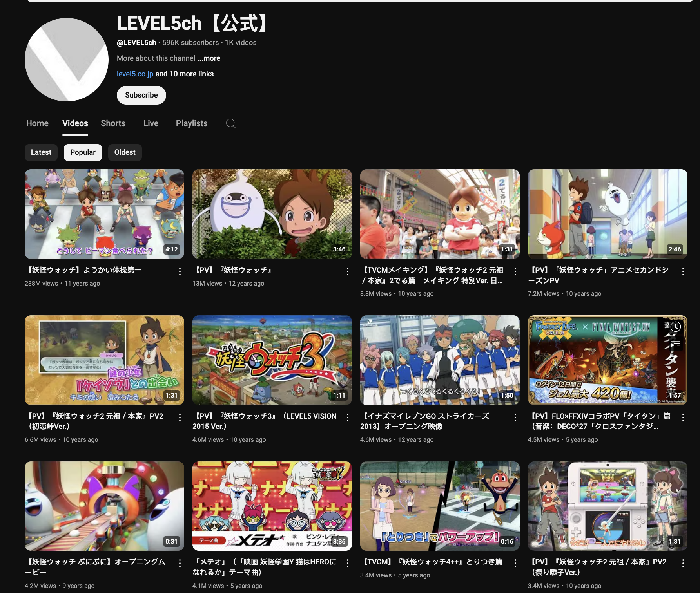Open options menu for TVCMメイキング 2でる篇 video

[x=515, y=271]
